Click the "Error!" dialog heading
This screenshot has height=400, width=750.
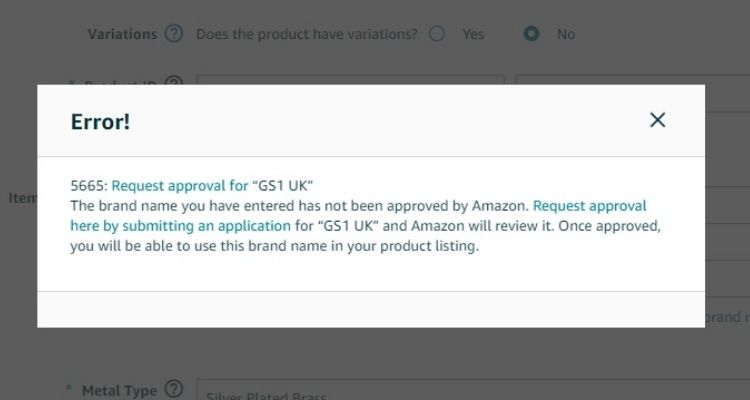(100, 122)
